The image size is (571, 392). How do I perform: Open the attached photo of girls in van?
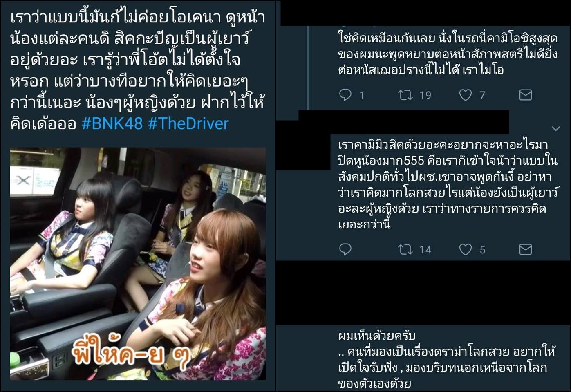point(138,264)
